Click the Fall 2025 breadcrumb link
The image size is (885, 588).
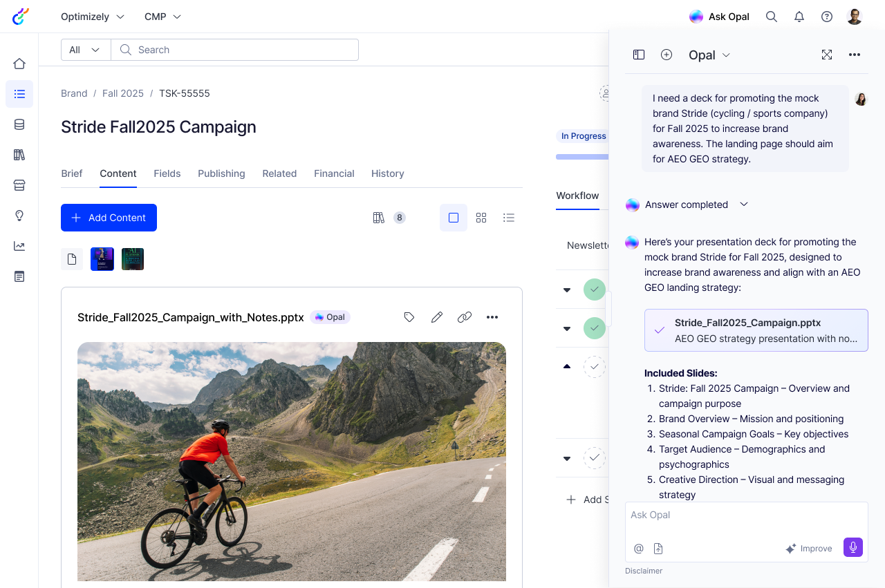click(123, 93)
